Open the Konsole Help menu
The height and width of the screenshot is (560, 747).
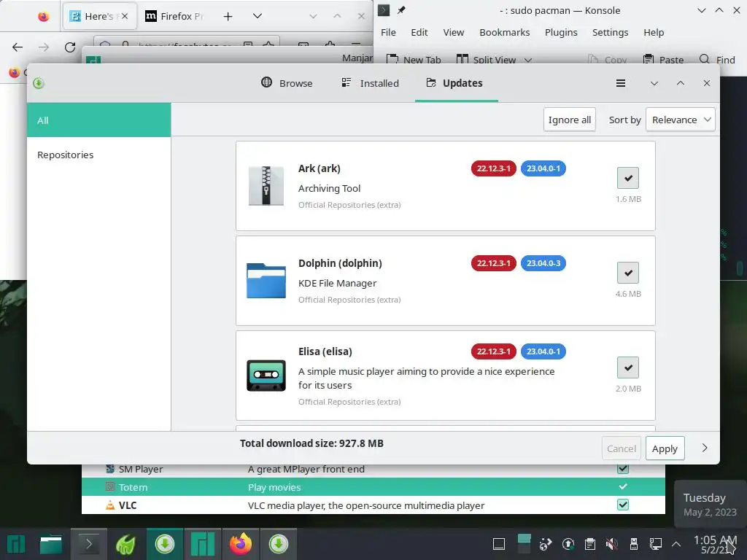654,32
